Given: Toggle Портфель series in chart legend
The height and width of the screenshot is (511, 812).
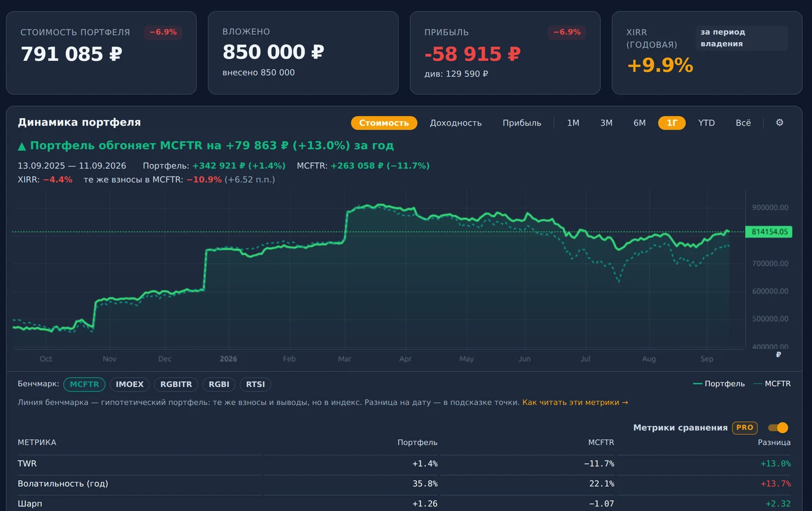Looking at the screenshot, I should click(719, 384).
